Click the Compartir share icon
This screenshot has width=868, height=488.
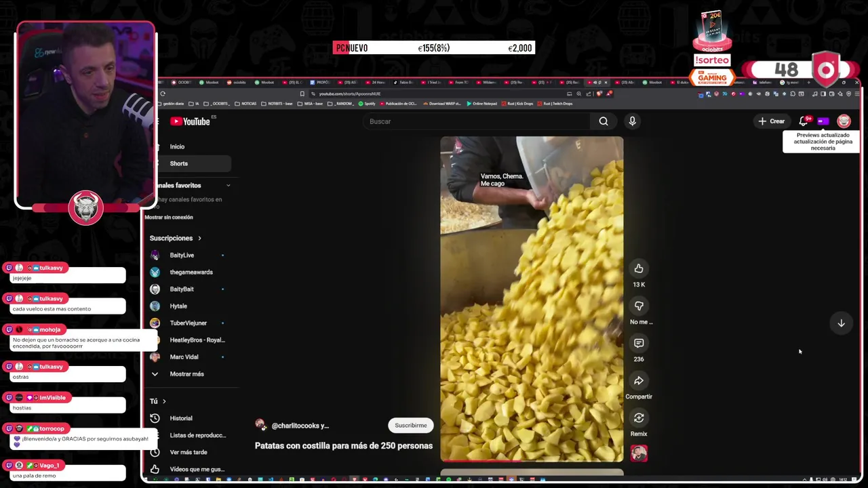(639, 380)
